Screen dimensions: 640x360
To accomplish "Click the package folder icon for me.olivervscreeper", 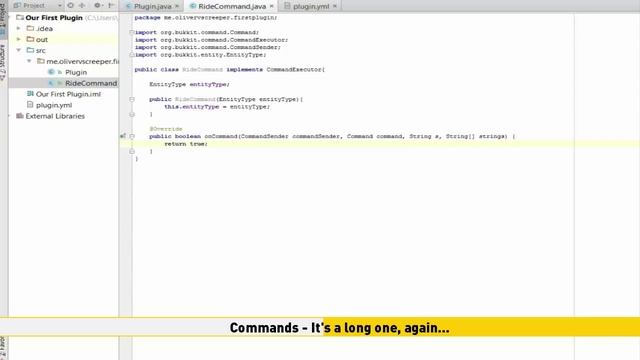I will click(41, 61).
